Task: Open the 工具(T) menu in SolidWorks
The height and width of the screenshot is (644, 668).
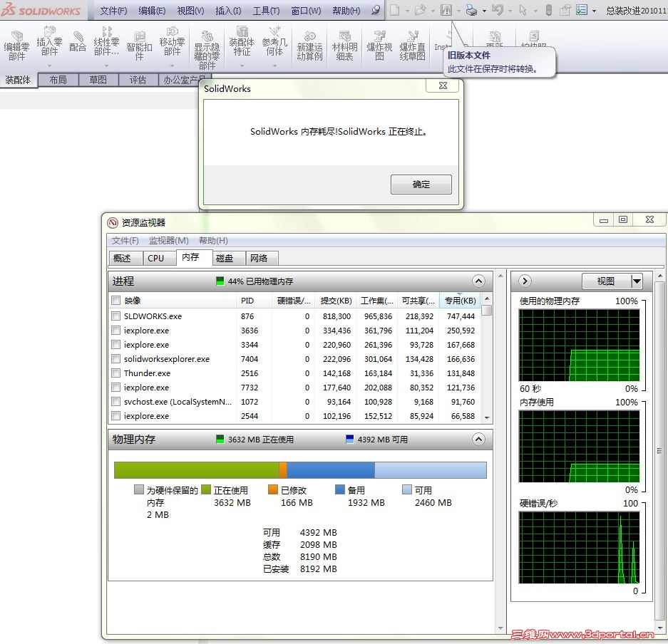Action: [x=266, y=11]
